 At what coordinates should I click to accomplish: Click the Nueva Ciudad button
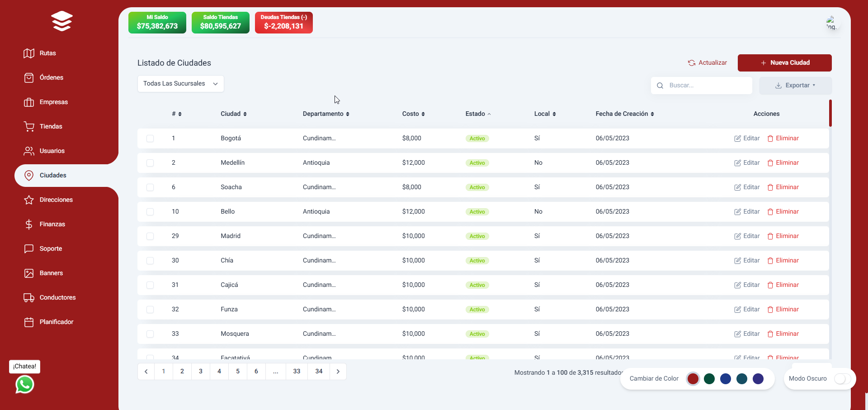[784, 62]
